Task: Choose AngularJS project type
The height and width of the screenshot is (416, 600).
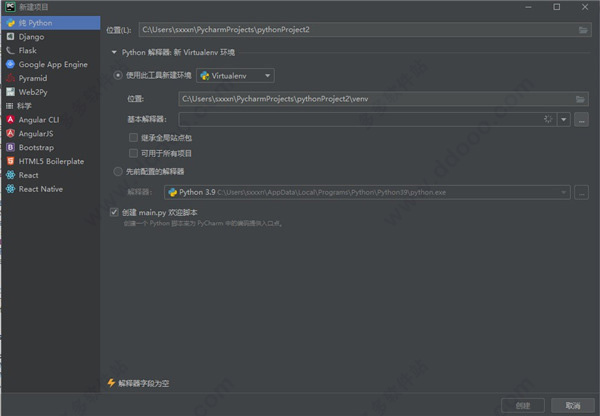Action: 51,134
